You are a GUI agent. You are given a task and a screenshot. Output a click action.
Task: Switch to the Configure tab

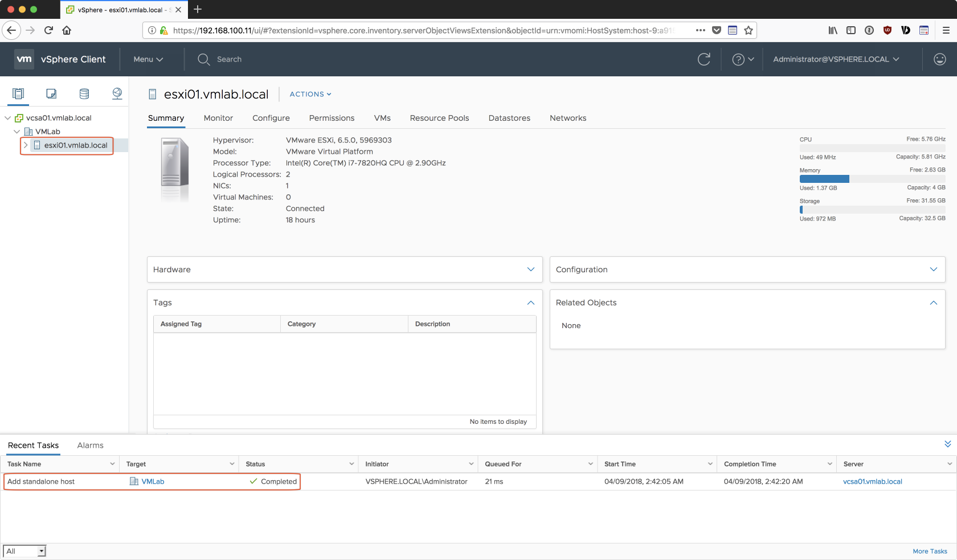271,118
